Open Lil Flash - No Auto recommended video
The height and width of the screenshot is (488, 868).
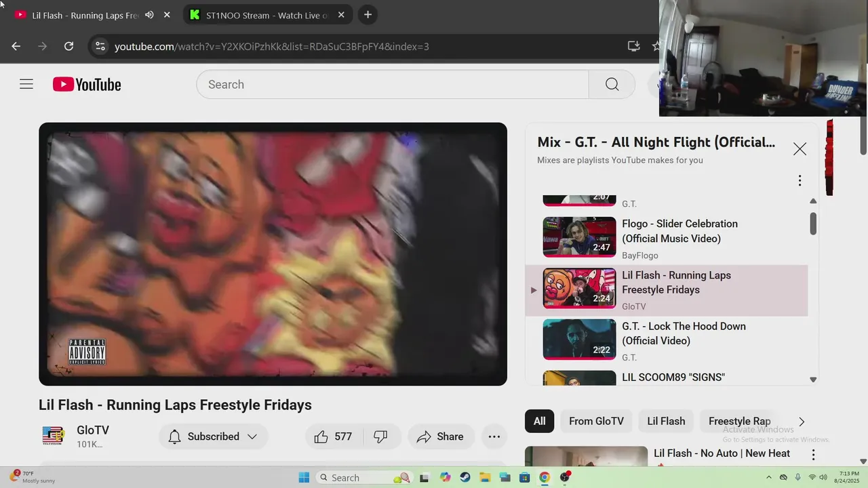tap(722, 453)
